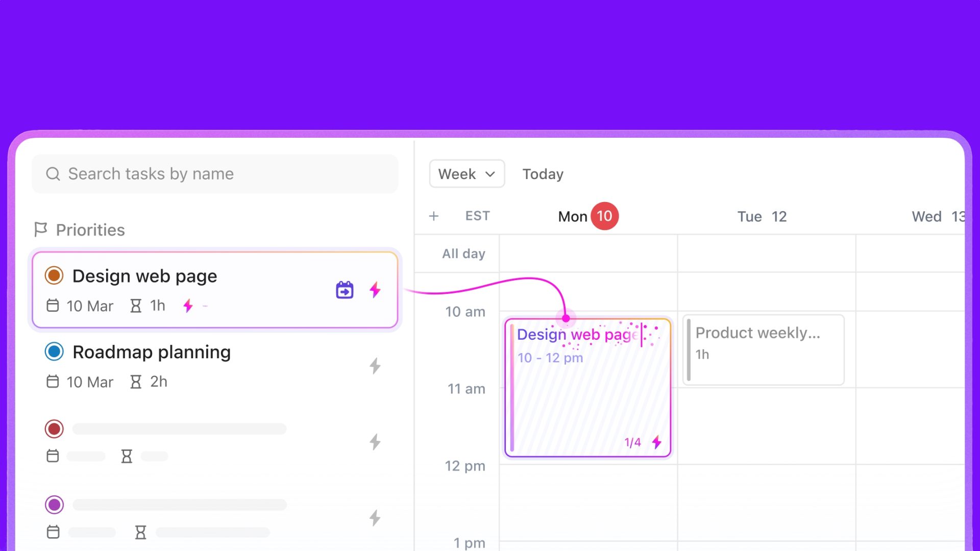Toggle the blue status circle for Roadmap planning
Viewport: 980px width, 551px height.
click(54, 352)
